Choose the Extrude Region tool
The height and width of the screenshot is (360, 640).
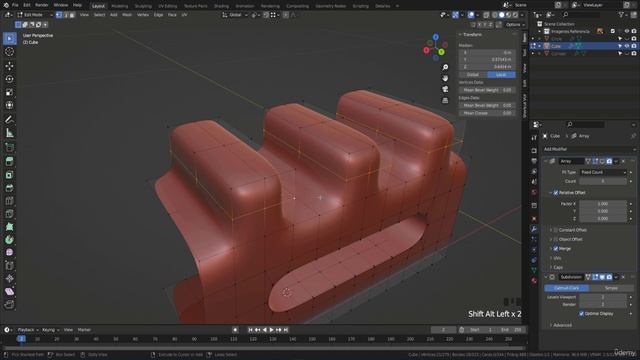tap(9, 161)
